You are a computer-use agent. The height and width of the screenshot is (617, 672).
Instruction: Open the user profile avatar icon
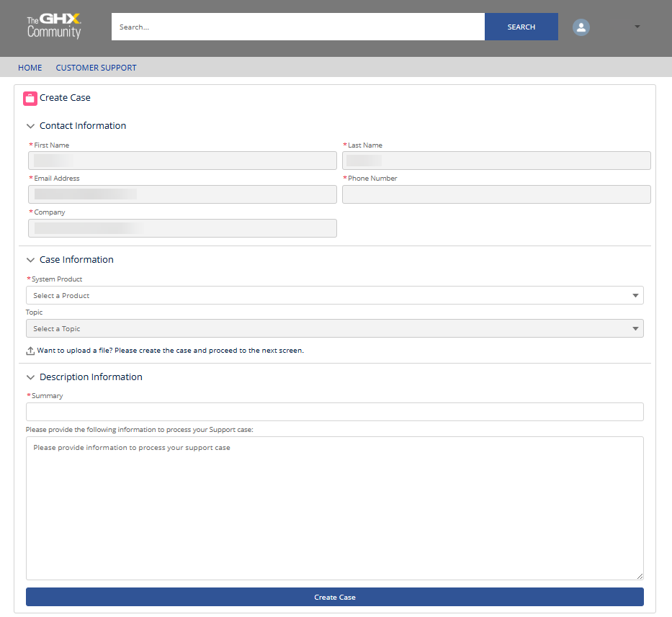click(581, 27)
